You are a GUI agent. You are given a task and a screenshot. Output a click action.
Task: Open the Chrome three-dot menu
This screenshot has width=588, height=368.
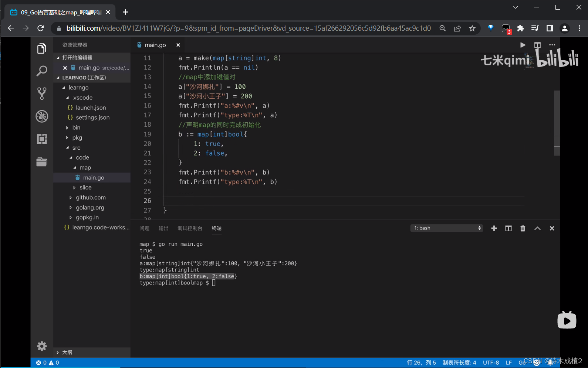tap(579, 28)
